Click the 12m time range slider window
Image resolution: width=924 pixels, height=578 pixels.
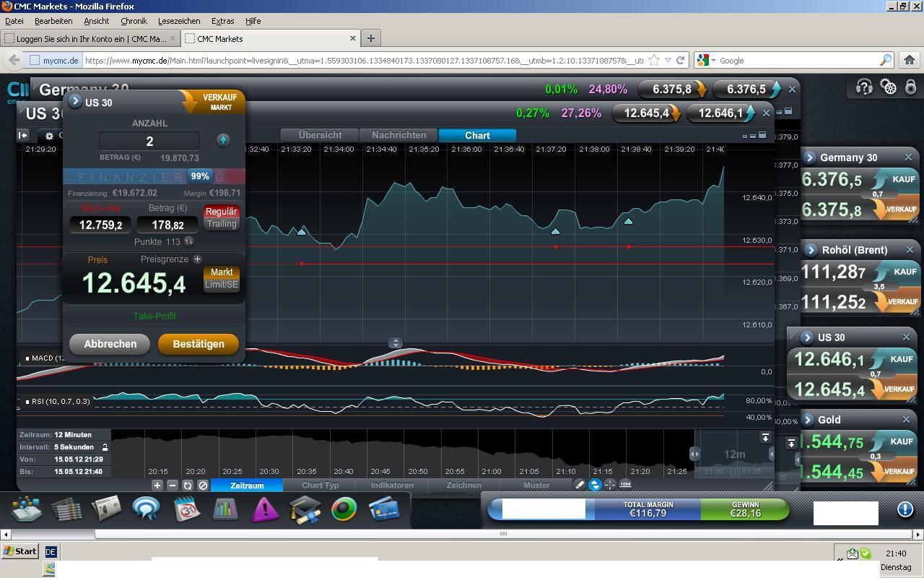[x=734, y=454]
